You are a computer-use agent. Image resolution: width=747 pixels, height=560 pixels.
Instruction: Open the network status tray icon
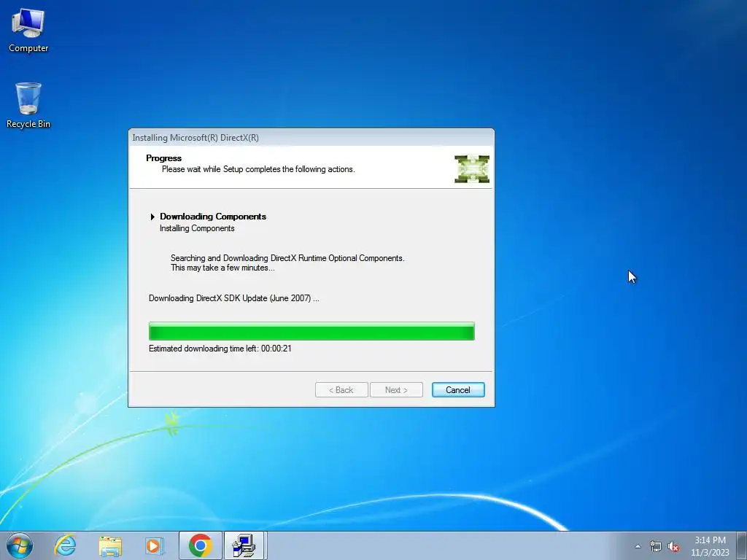pyautogui.click(x=656, y=546)
